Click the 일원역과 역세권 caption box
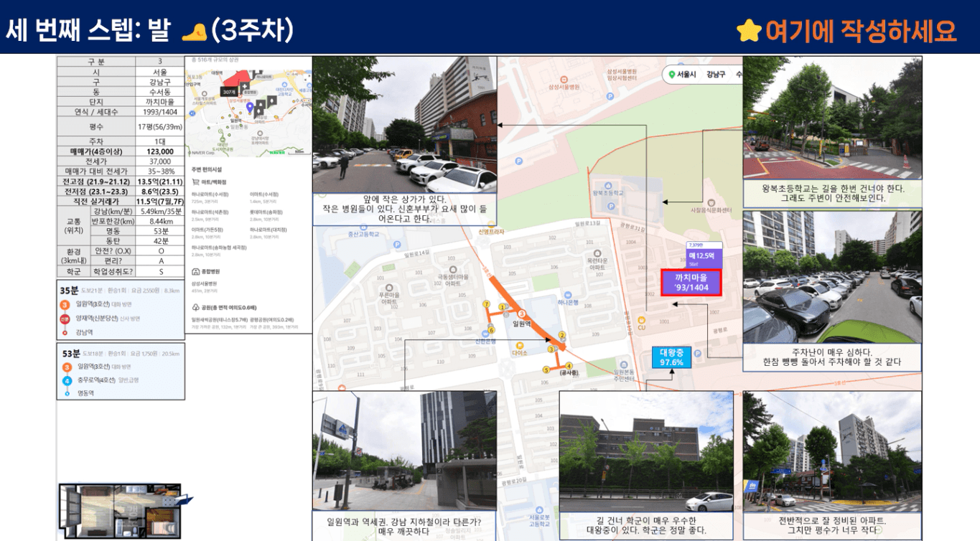 point(403,527)
